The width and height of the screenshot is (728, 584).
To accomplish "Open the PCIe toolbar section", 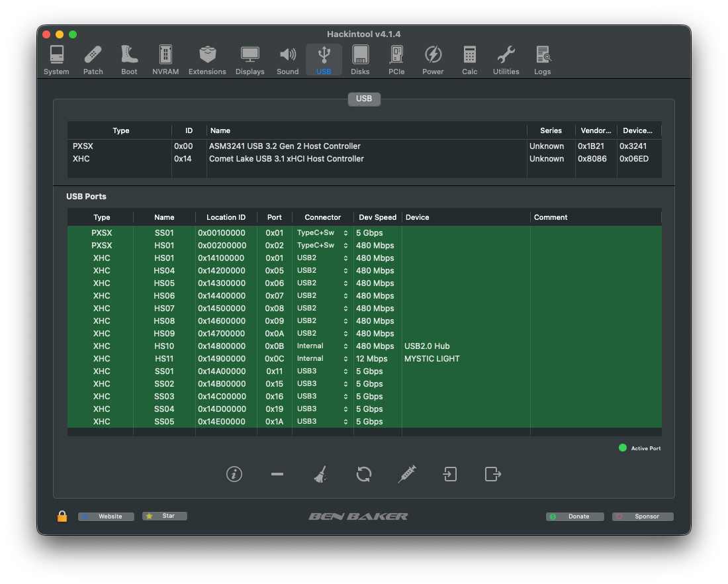I will [396, 60].
